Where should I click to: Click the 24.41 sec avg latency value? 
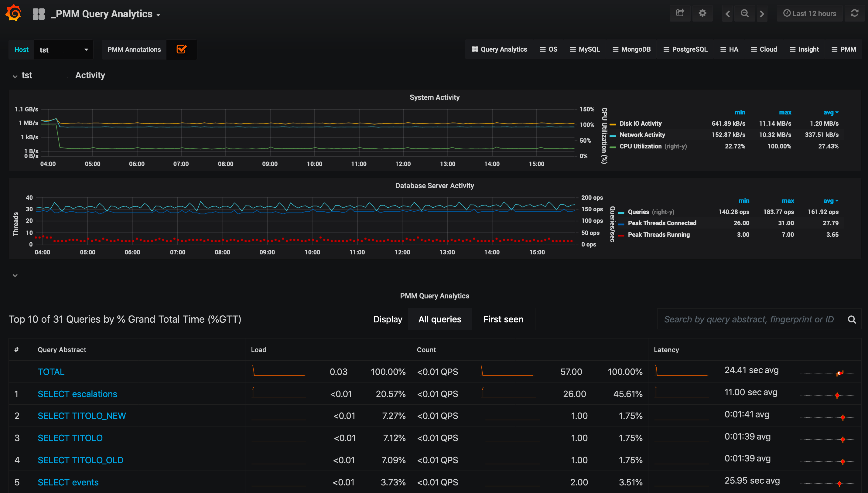[751, 370]
